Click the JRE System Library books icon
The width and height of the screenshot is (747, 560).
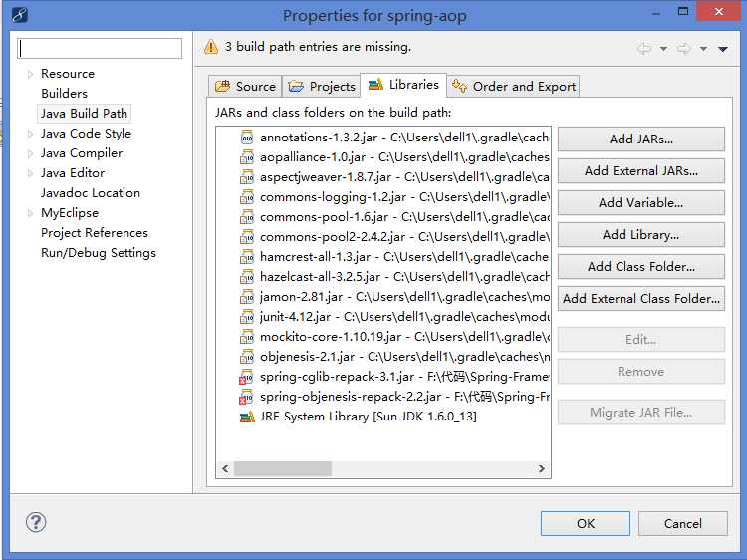[247, 417]
